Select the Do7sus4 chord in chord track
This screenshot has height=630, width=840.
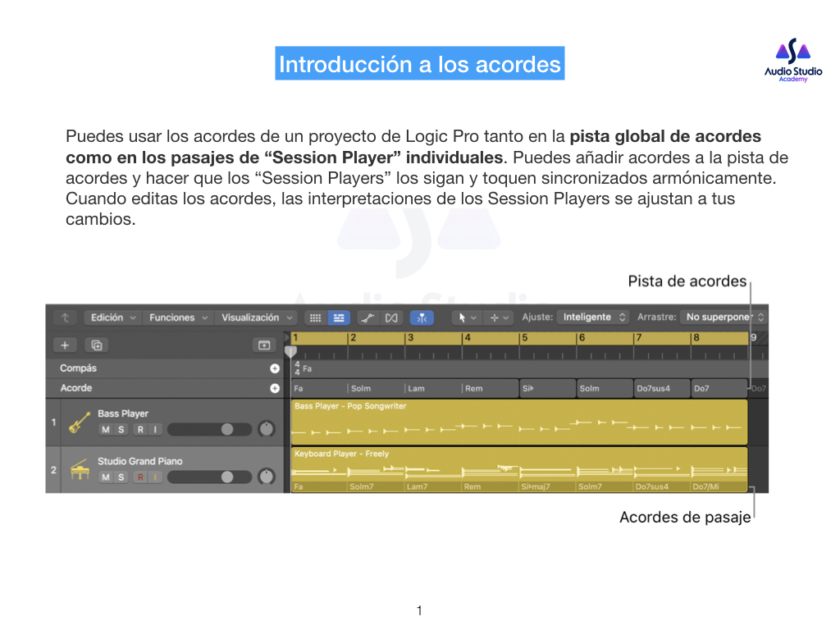662,388
